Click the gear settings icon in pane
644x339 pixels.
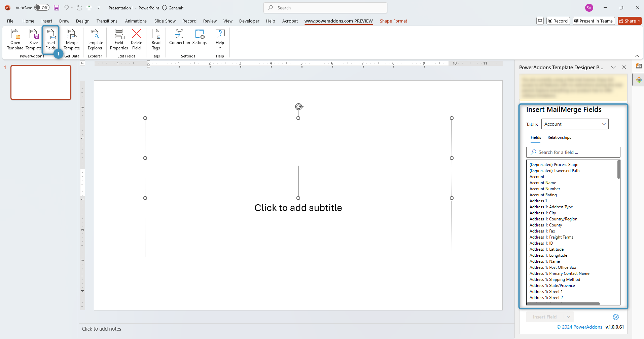point(616,317)
